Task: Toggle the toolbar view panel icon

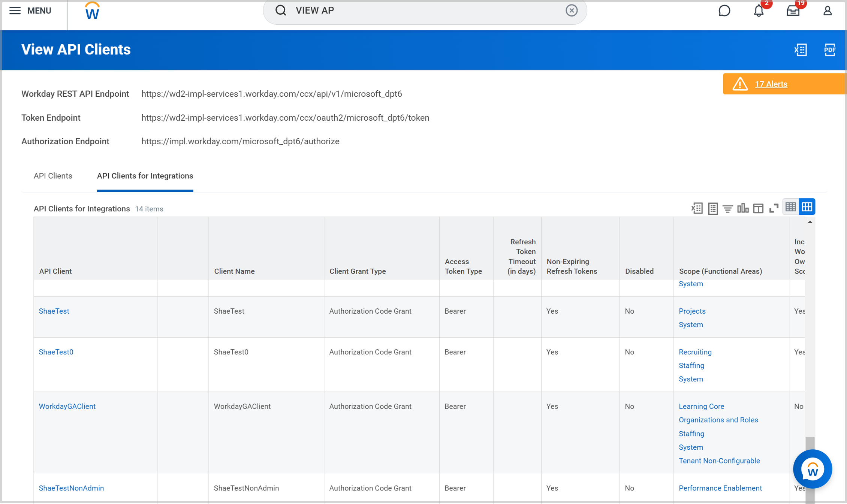Action: click(758, 208)
